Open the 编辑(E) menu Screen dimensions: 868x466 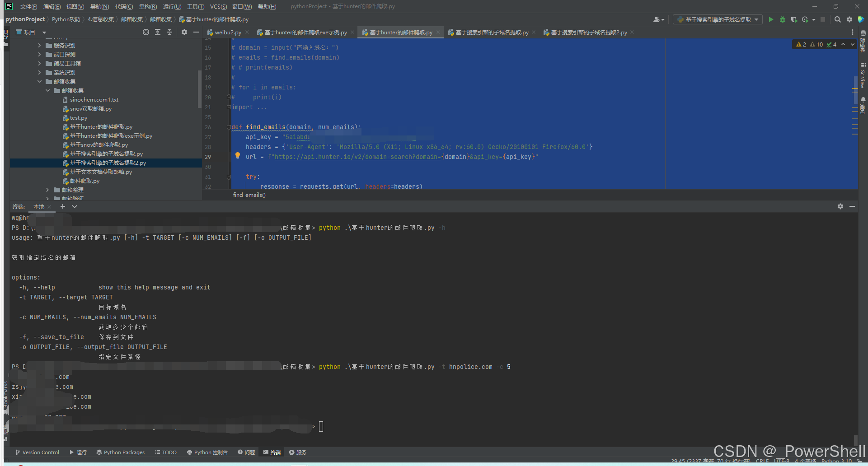(x=52, y=6)
